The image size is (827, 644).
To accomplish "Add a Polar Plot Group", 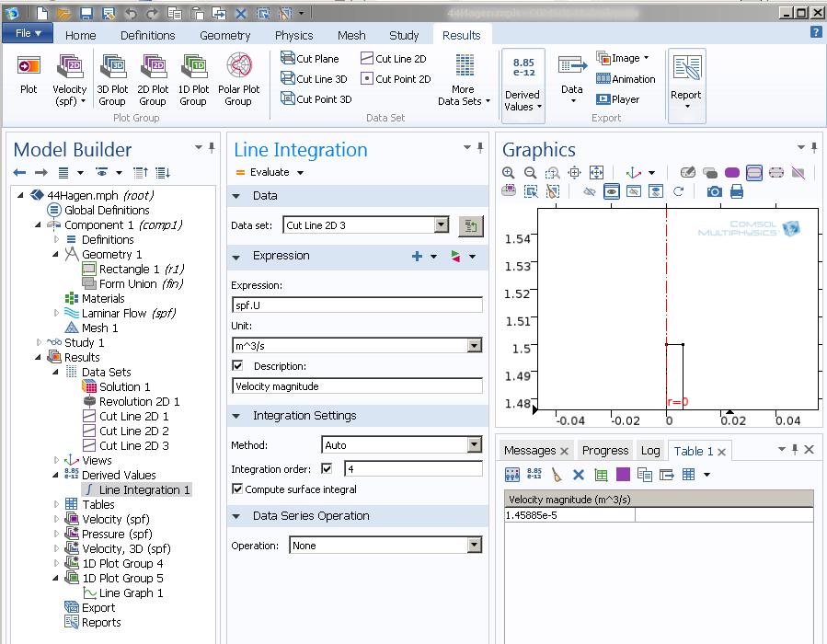I will 238,80.
